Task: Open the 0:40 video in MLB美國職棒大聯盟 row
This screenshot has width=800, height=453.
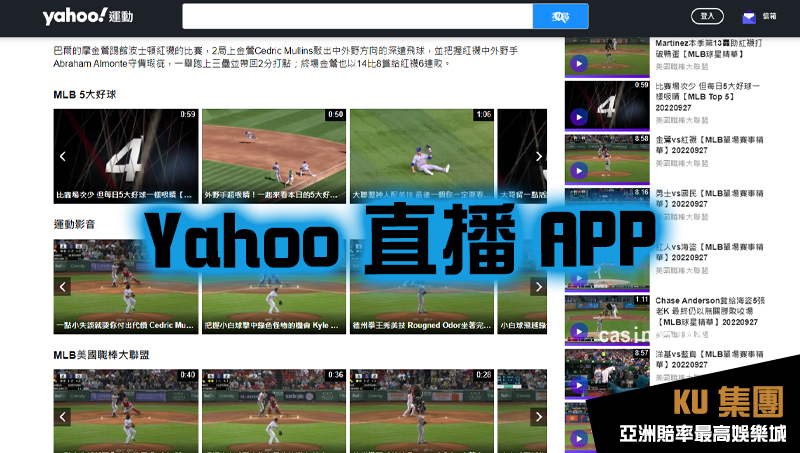Action: click(x=126, y=411)
